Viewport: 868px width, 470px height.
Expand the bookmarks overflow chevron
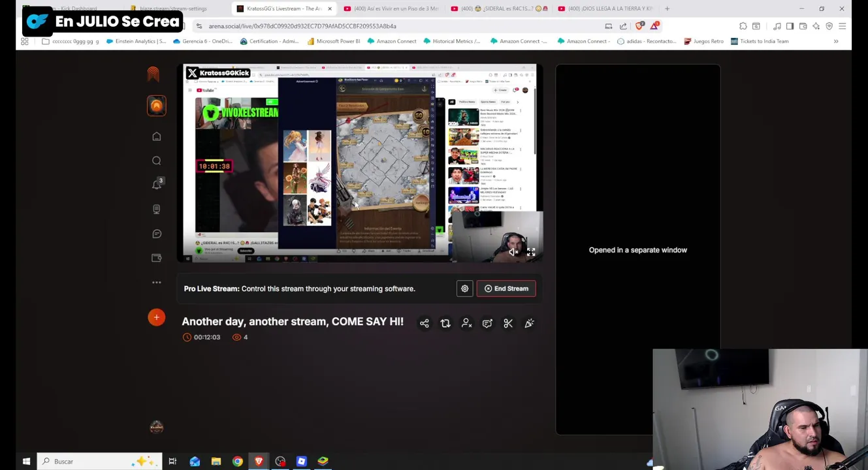836,41
